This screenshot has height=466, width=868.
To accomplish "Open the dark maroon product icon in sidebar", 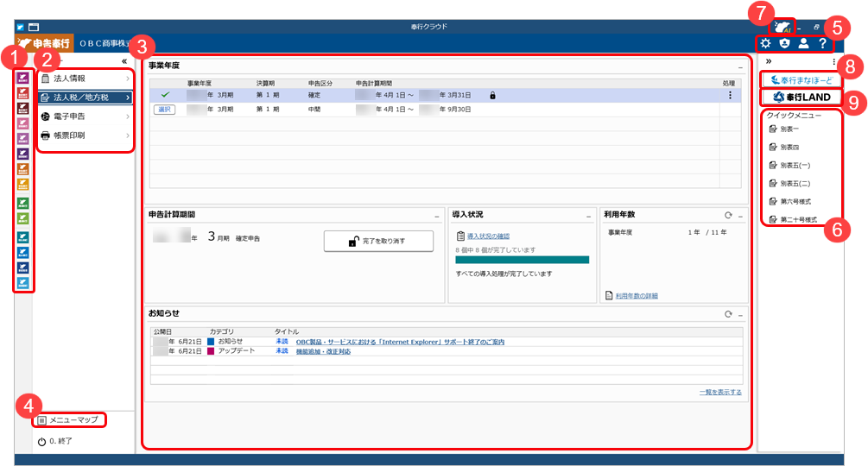I will [22, 108].
